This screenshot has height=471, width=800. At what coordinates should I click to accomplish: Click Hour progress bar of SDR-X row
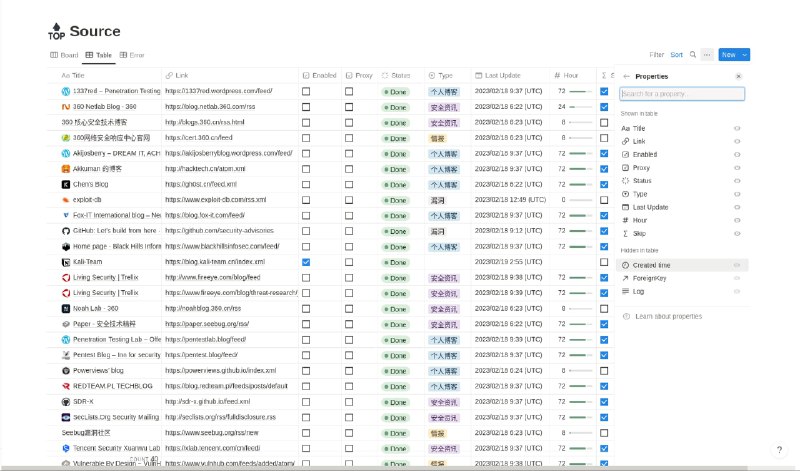click(x=581, y=402)
